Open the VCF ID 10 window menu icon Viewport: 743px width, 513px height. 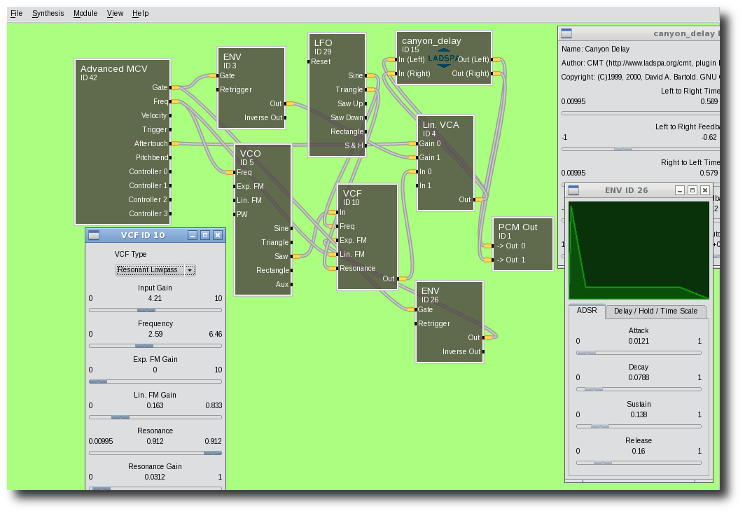(94, 235)
